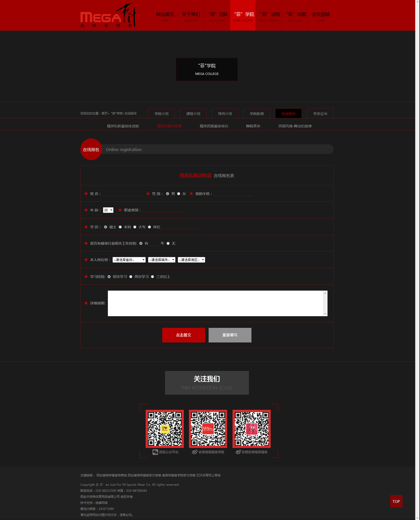The image size is (420, 520).
Task: Click the @西安美格菲健身 Weibo QR code
Action: (x=252, y=429)
